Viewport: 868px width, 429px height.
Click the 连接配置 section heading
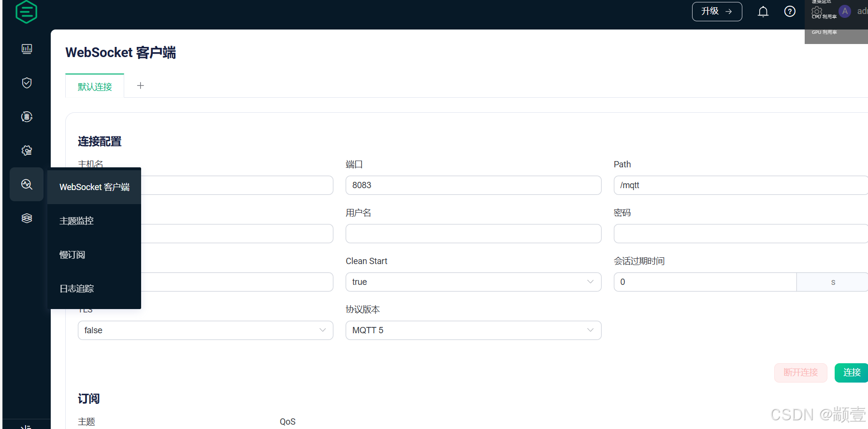coord(100,141)
